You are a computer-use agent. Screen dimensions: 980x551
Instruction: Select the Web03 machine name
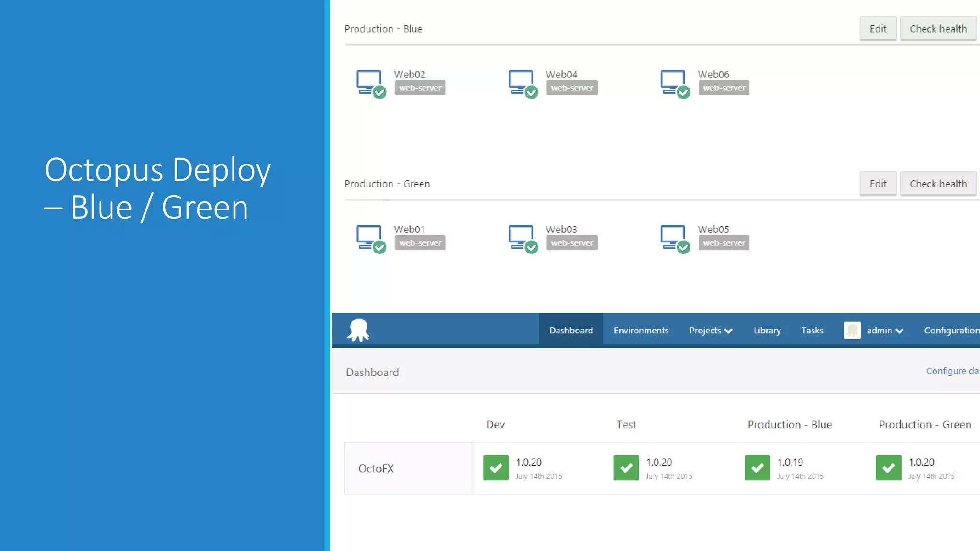click(x=561, y=229)
